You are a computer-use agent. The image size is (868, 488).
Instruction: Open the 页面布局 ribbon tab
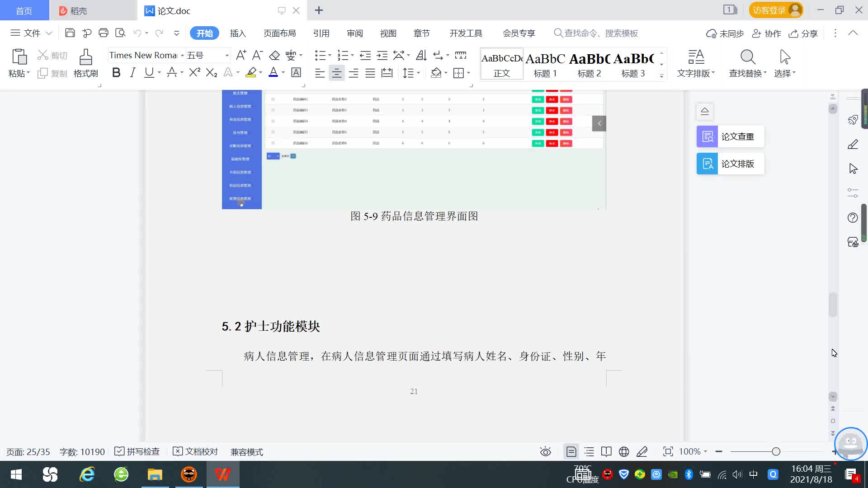279,33
